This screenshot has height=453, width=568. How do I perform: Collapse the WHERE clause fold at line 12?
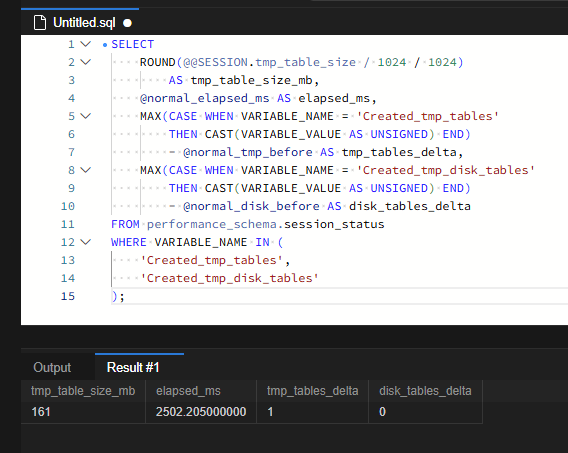tap(85, 242)
